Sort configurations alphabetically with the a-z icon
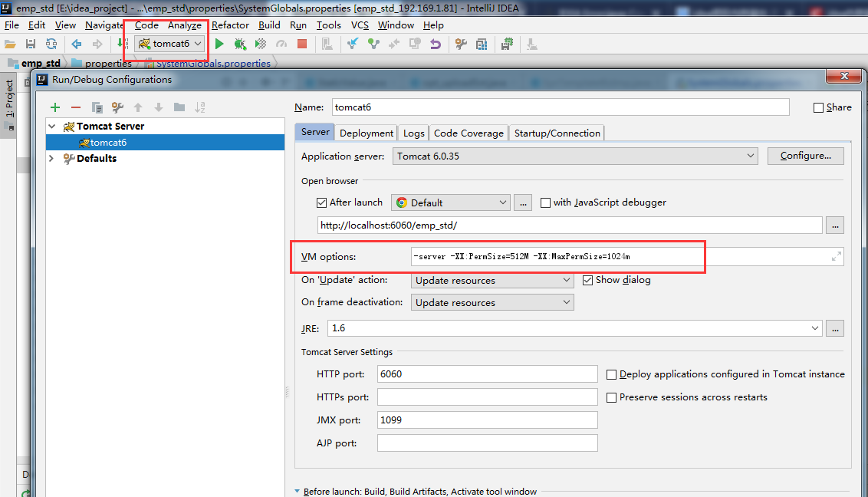868x497 pixels. 200,107
